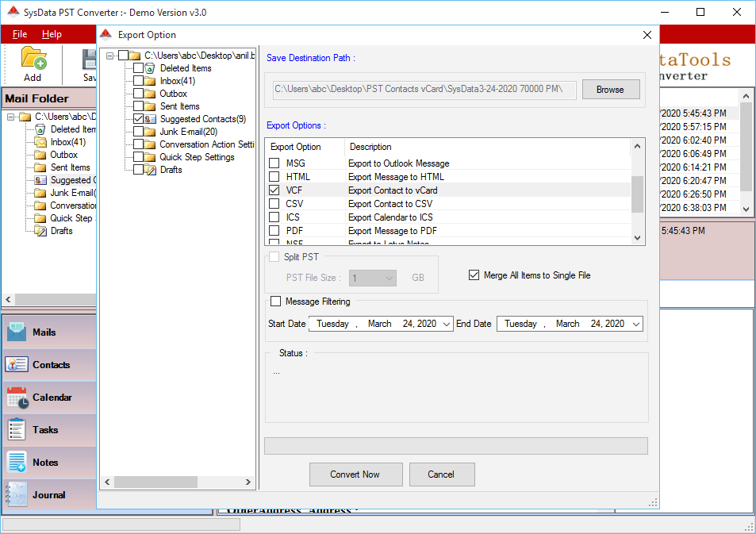Click left arrow of dialog tree scrollbar

coord(107,482)
